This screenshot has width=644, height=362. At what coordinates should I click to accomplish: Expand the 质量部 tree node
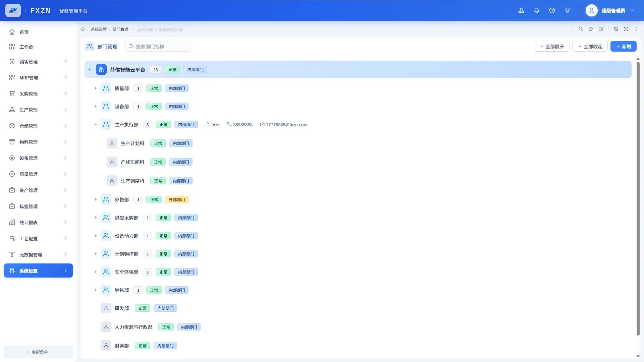point(96,88)
